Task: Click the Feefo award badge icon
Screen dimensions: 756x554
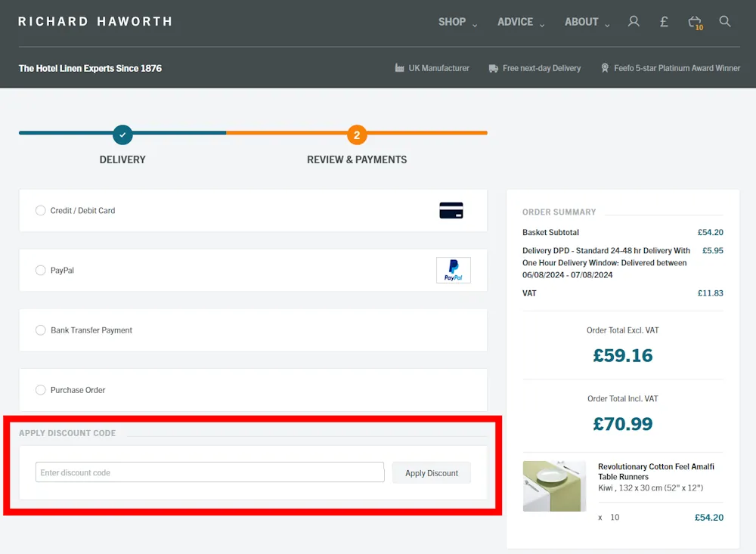Action: tap(605, 68)
